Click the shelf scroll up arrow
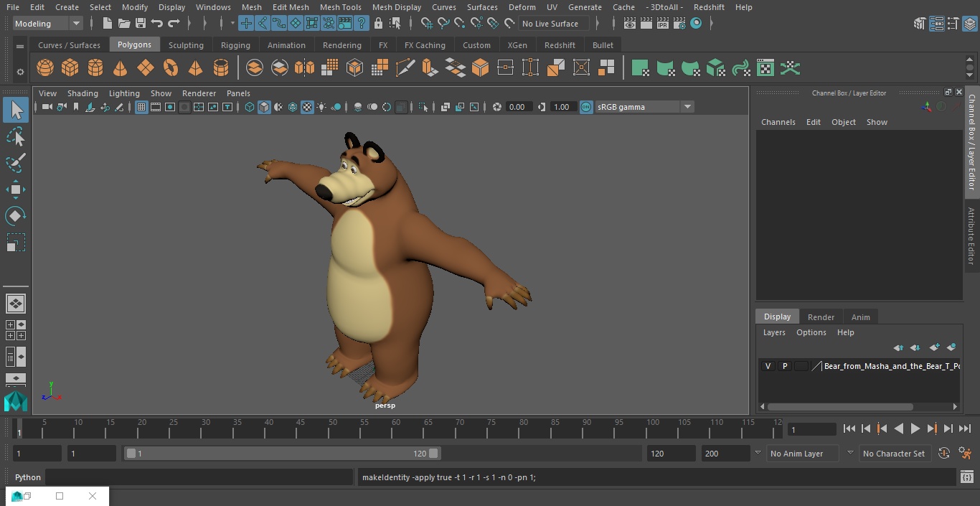The height and width of the screenshot is (506, 980). point(970,58)
